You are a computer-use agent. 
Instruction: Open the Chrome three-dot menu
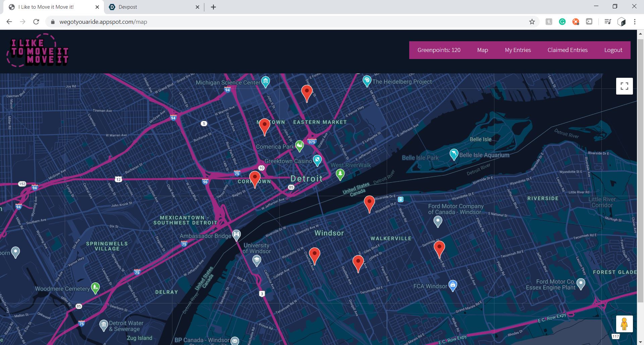pos(635,22)
